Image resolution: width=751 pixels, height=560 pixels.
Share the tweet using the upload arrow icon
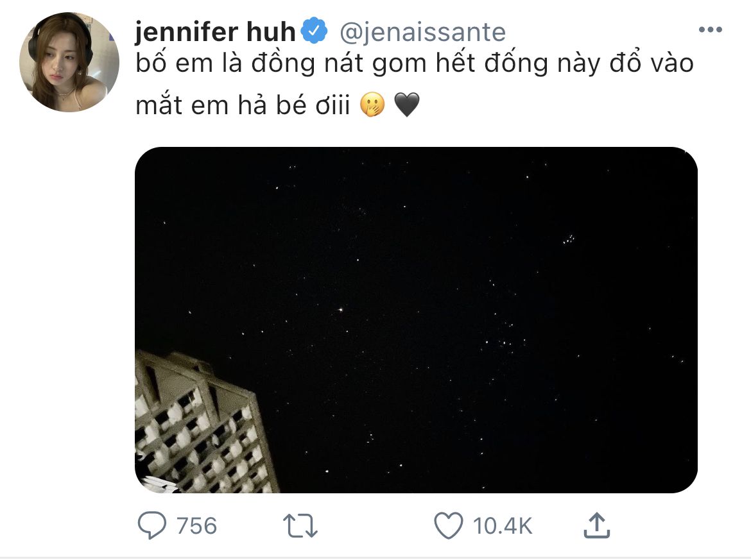[x=596, y=526]
